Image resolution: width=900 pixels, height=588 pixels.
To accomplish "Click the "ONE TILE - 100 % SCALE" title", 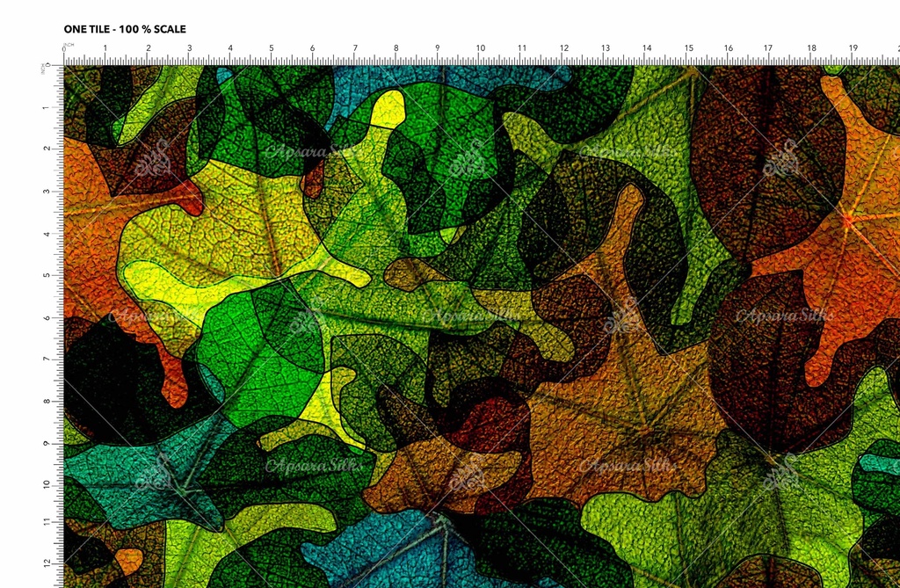I will [x=125, y=29].
